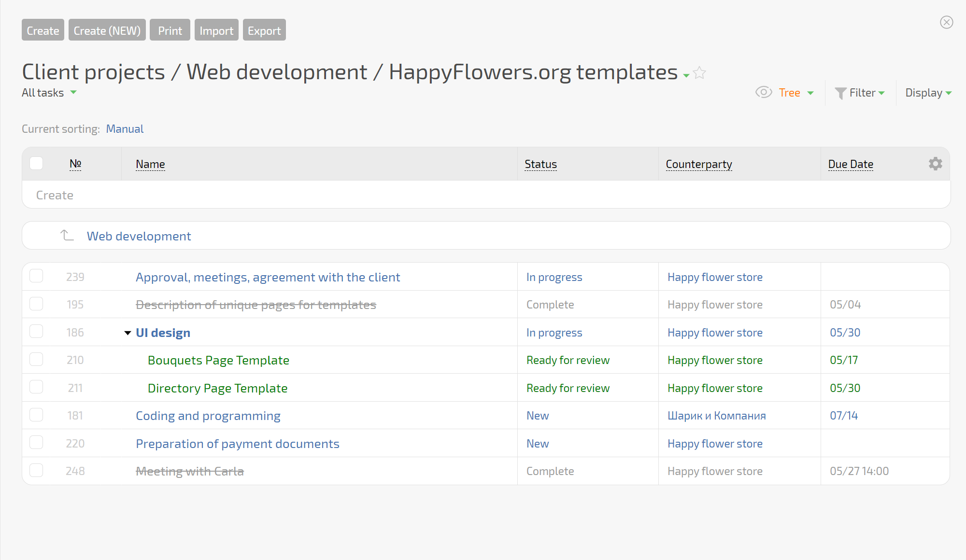Click the favorite star icon next to title
This screenshot has width=966, height=560.
pos(699,73)
